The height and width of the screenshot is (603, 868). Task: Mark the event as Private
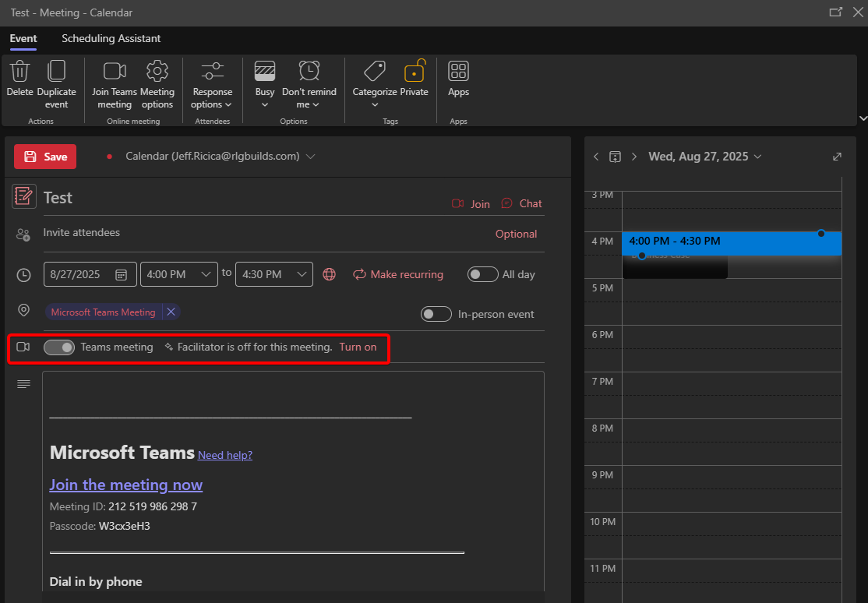click(x=414, y=79)
